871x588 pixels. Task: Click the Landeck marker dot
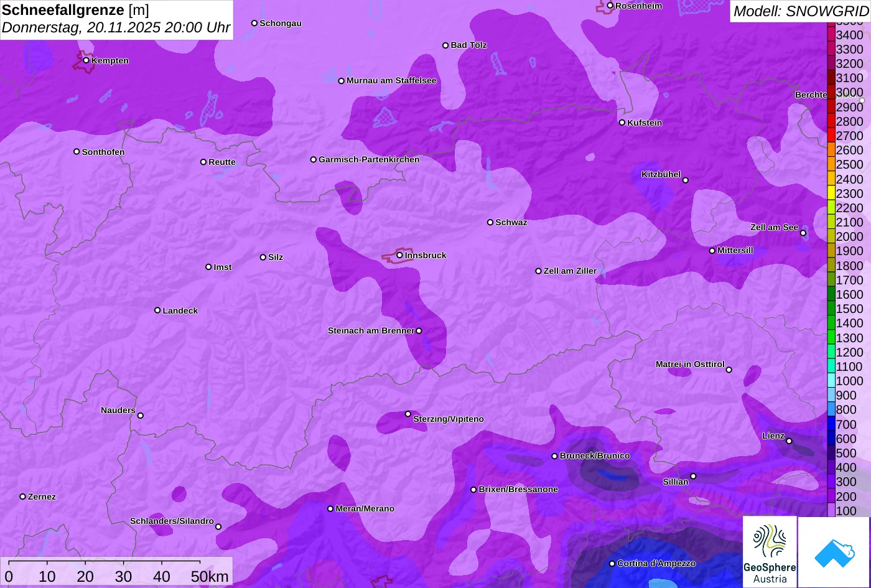point(157,310)
